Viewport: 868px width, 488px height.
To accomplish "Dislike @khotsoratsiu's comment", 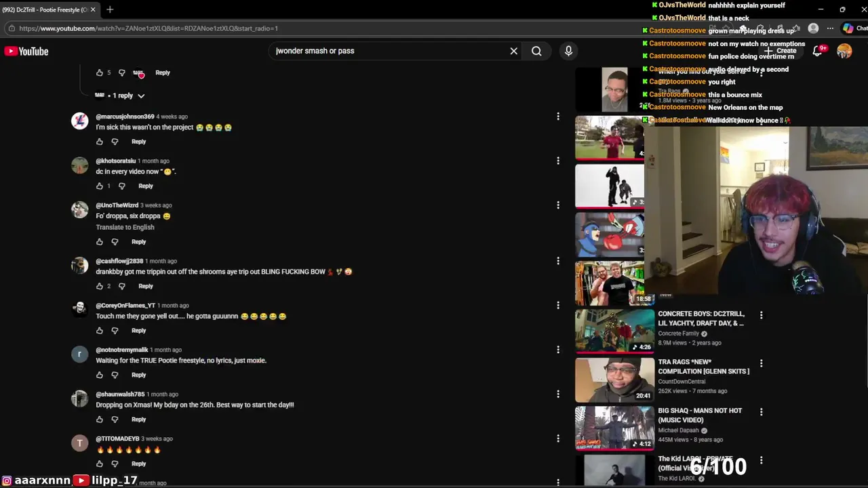I will [122, 186].
